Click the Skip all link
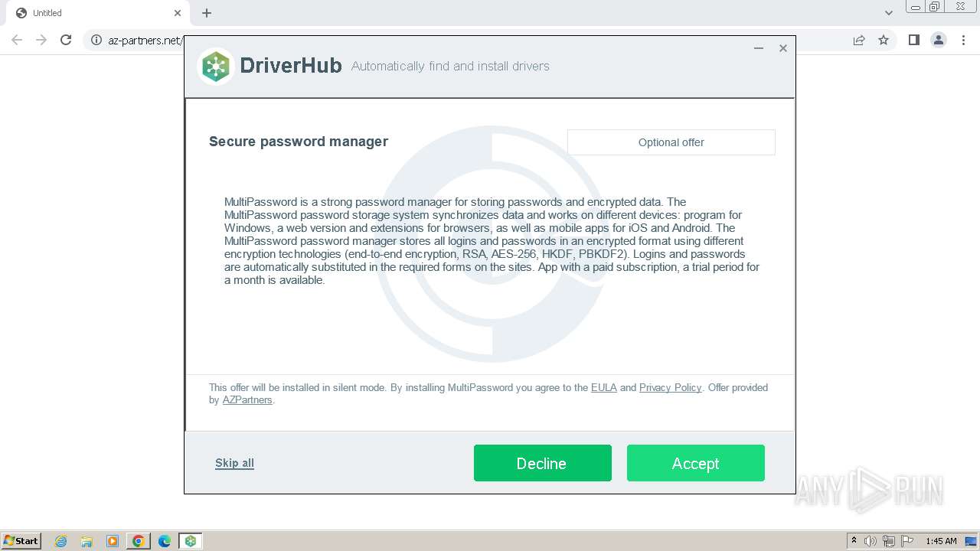Viewport: 980px width, 551px height. (234, 463)
